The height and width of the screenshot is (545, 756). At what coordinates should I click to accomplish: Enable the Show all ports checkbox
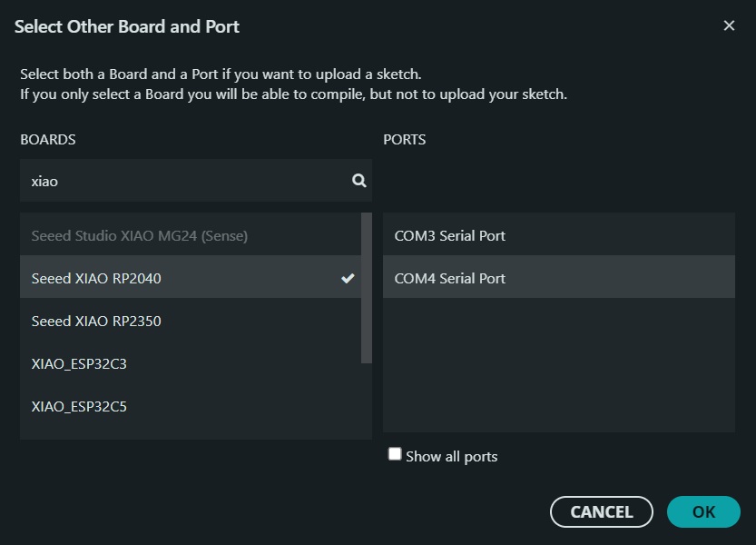(x=395, y=454)
